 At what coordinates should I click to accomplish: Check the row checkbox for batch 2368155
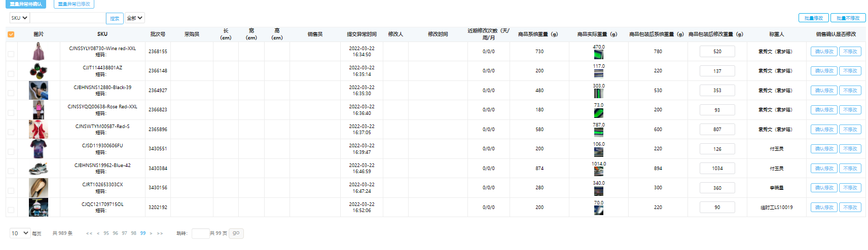pos(11,54)
